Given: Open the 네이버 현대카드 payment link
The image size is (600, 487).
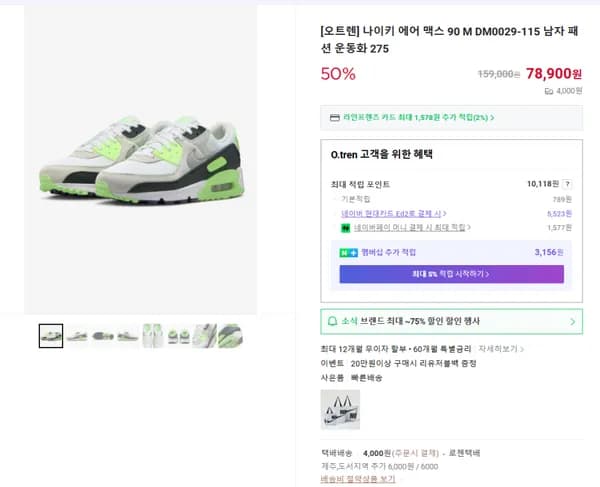Looking at the screenshot, I should pos(393,213).
